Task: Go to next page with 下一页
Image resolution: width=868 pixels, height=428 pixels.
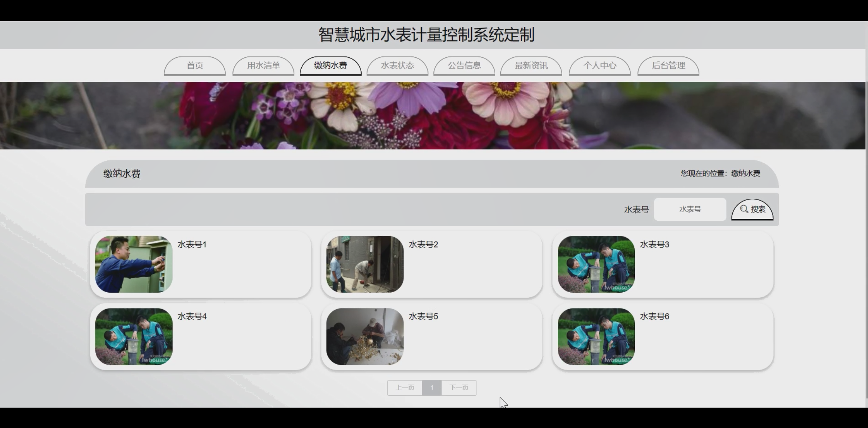Action: 459,388
